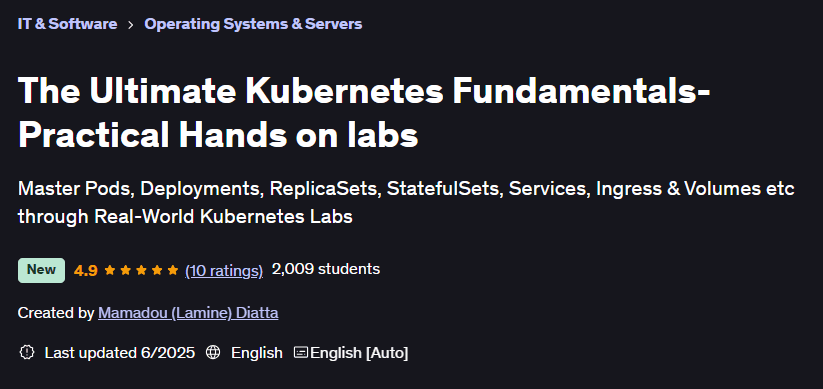
Task: Click the English language text
Action: (x=257, y=353)
